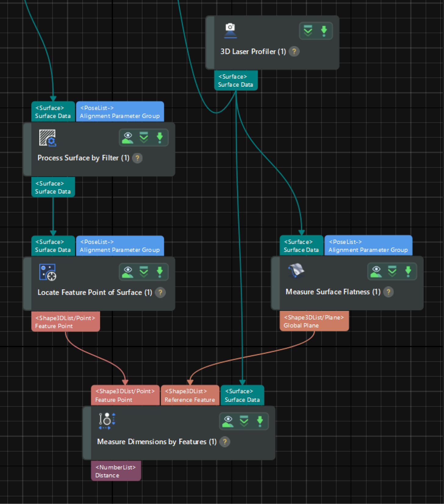The width and height of the screenshot is (444, 504).
Task: Select Measure Surface Flatness Alignment Parameter Group port
Action: tap(368, 245)
